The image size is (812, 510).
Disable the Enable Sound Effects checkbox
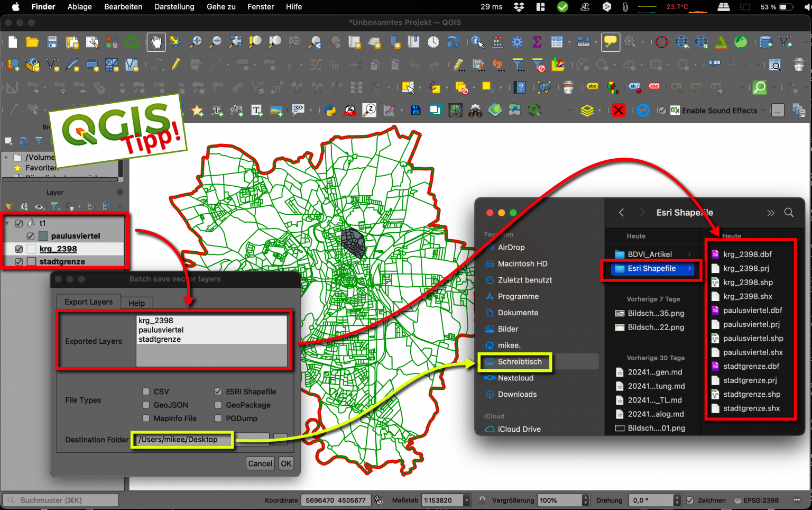tap(663, 111)
